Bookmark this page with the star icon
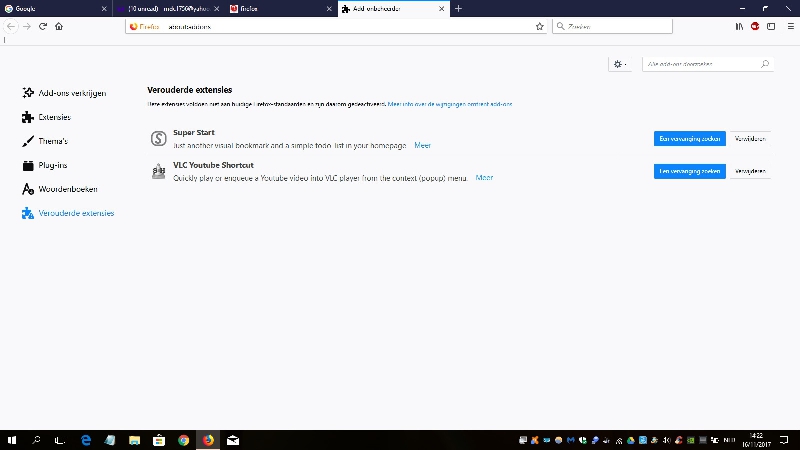The height and width of the screenshot is (450, 800). (539, 26)
